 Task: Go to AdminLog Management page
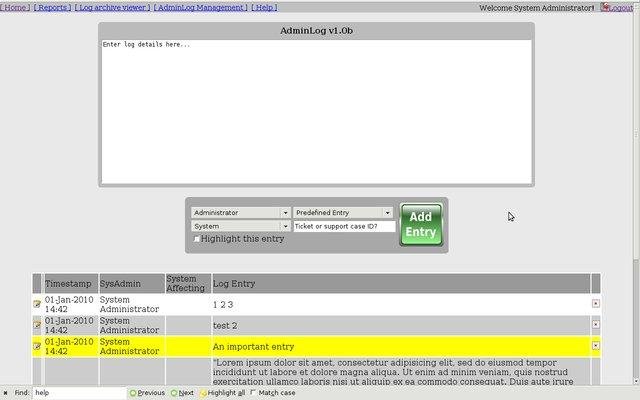(200, 7)
